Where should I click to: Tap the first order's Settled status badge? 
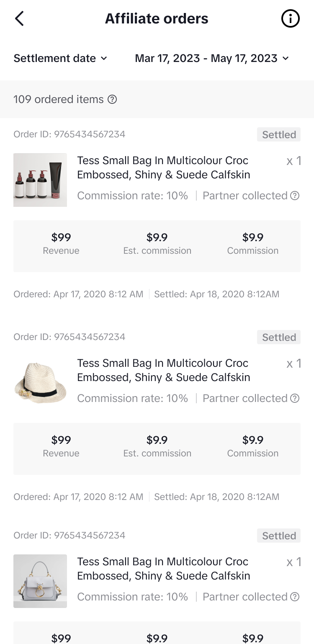tap(279, 135)
